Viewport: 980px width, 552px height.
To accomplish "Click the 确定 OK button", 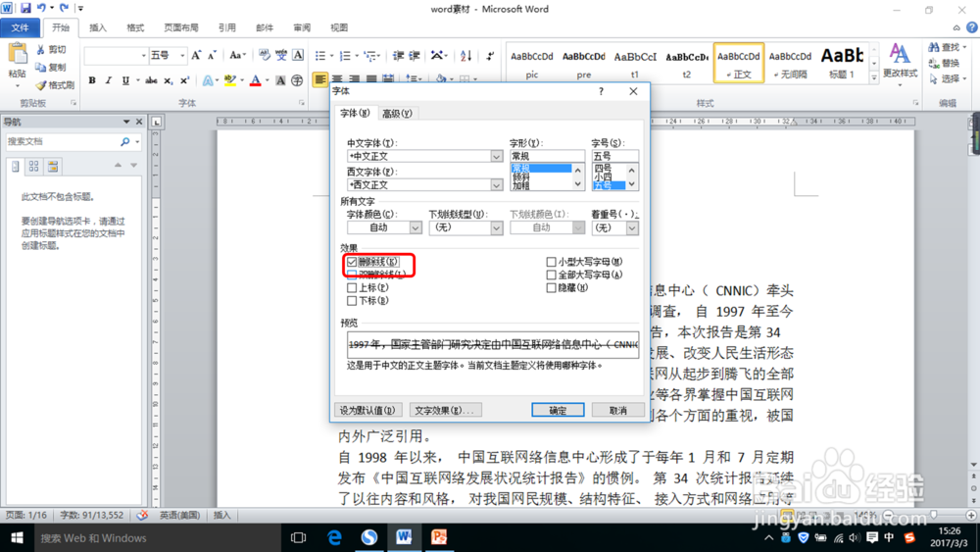I will (x=559, y=410).
